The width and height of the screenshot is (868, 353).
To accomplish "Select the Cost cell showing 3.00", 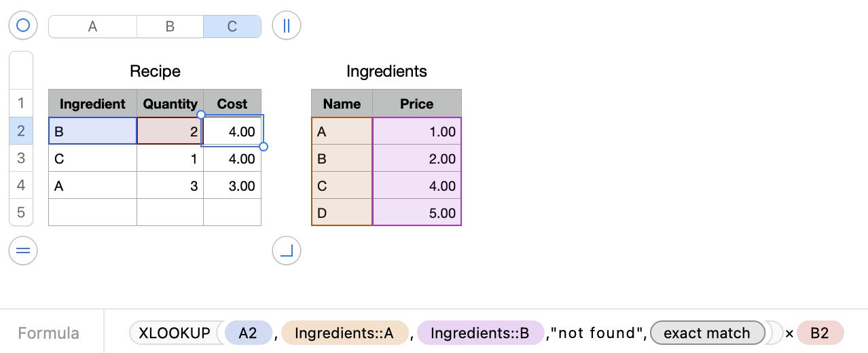I will click(x=232, y=186).
